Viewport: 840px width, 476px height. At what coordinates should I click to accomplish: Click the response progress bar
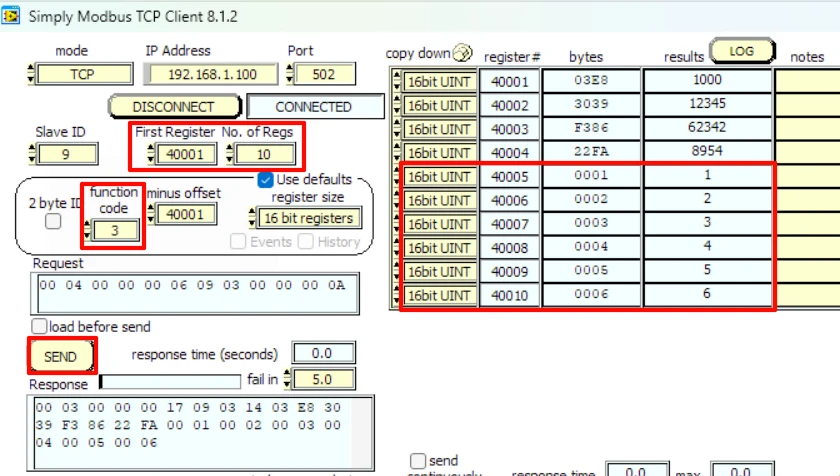click(170, 382)
